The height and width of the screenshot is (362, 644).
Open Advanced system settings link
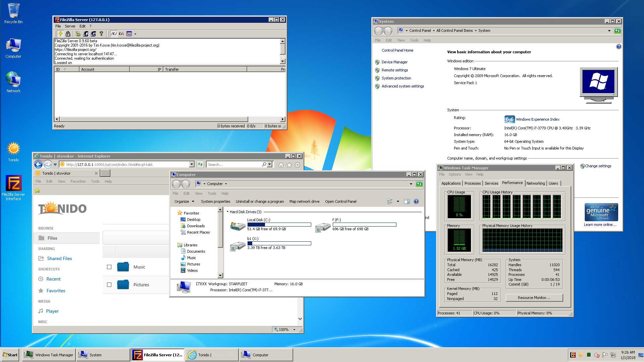click(x=402, y=86)
